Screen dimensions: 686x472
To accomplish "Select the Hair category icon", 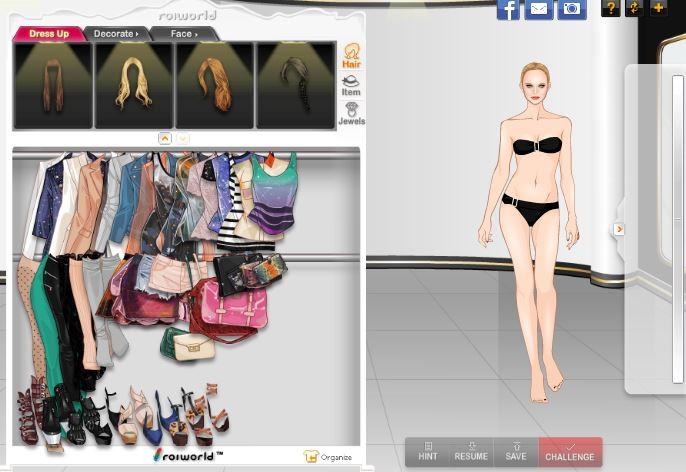I will [x=351, y=56].
